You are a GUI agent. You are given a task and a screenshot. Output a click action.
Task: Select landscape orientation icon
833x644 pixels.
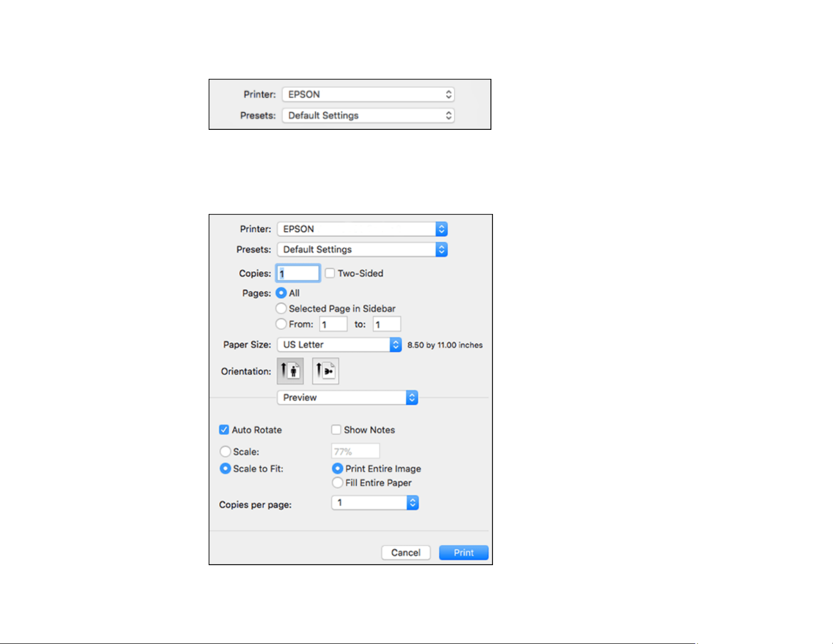coord(325,371)
